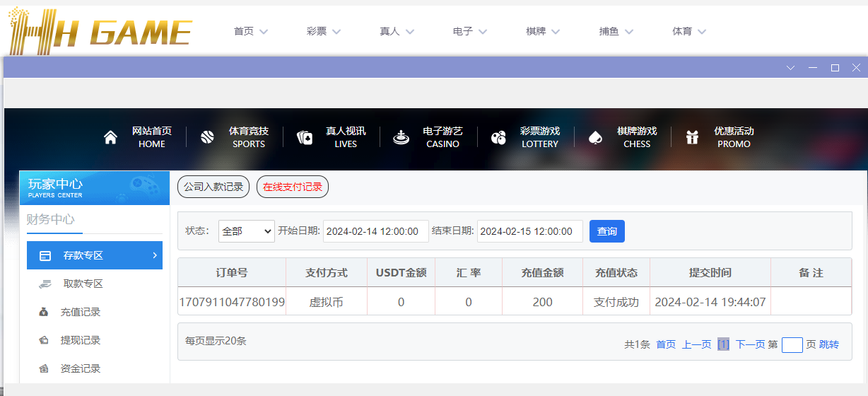Open 棋牌游戏 CHESS section
Screen dimensions: 868x396
[x=637, y=137]
